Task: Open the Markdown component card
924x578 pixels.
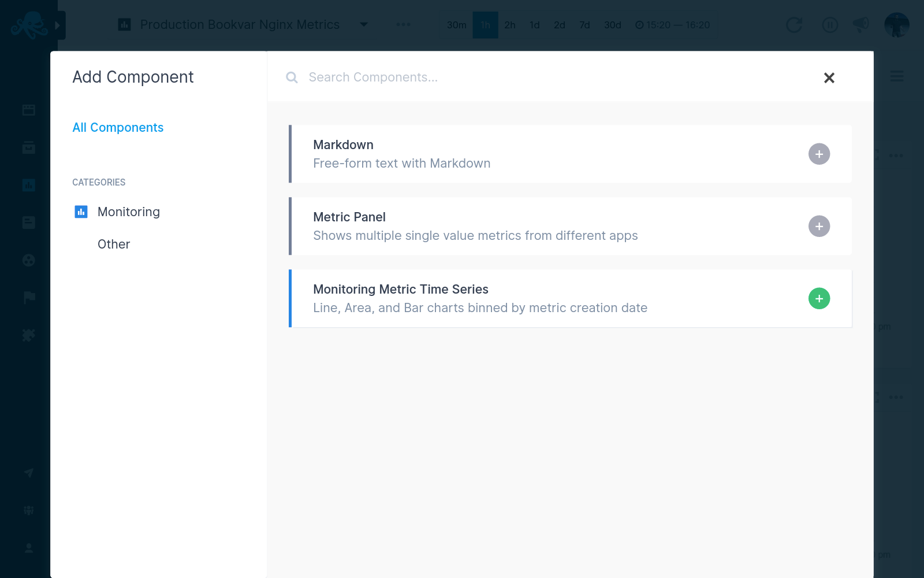Action: (570, 154)
